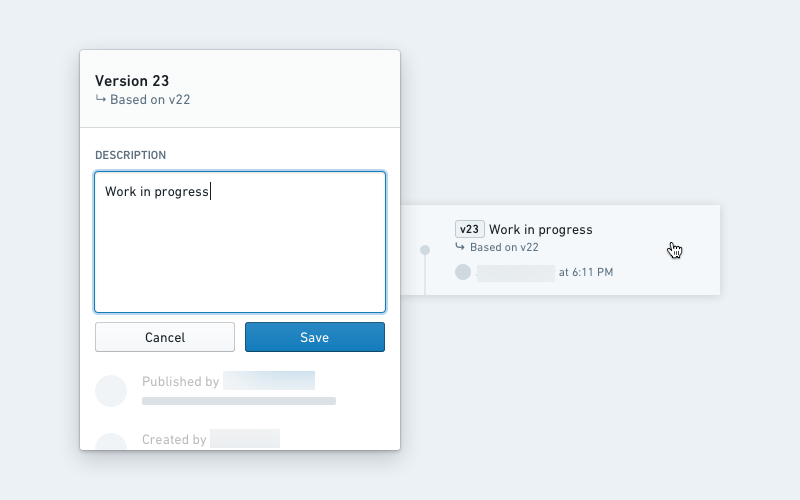Click the 'at 6:11 PM' timestamp

(586, 272)
